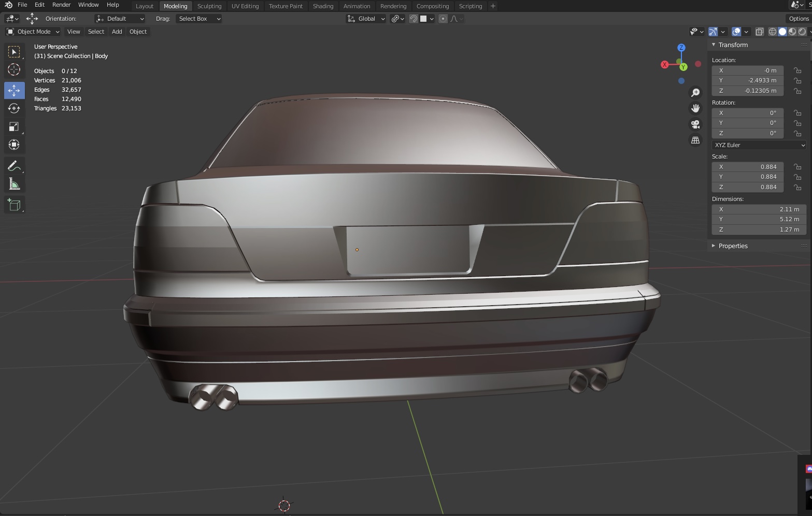
Task: Switch to the Sculpting workspace tab
Action: coord(209,6)
